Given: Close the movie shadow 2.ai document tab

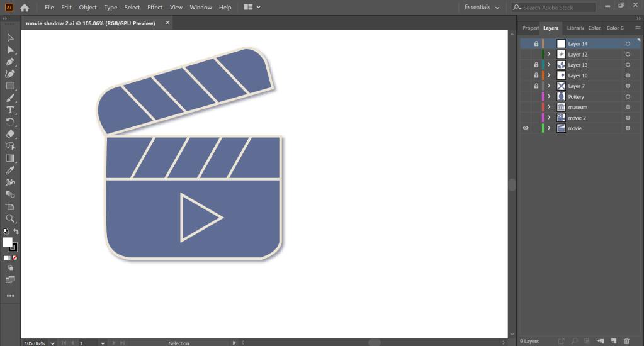Looking at the screenshot, I should coord(167,23).
